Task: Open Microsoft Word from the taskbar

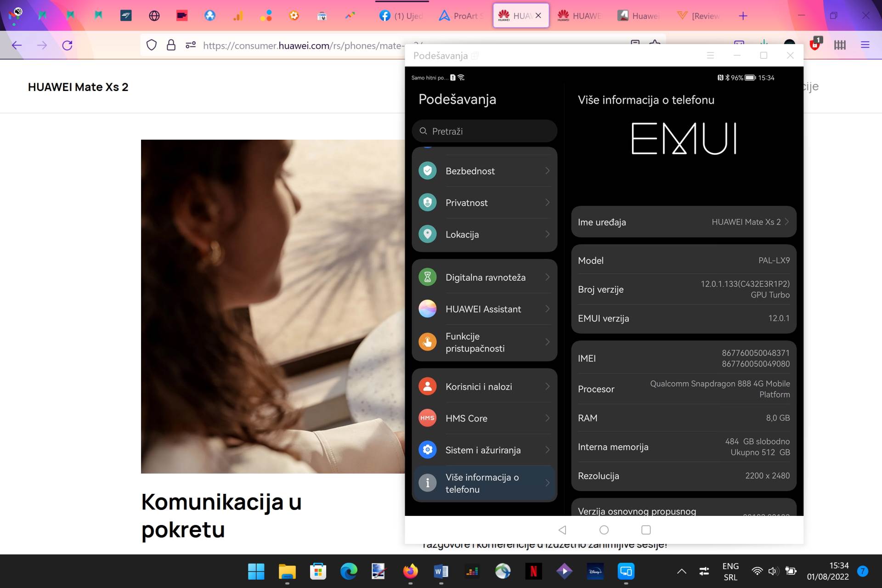Action: 441,571
